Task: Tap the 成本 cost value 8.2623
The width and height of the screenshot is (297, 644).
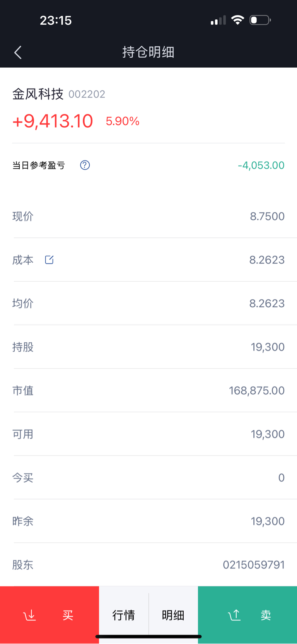Action: point(267,260)
